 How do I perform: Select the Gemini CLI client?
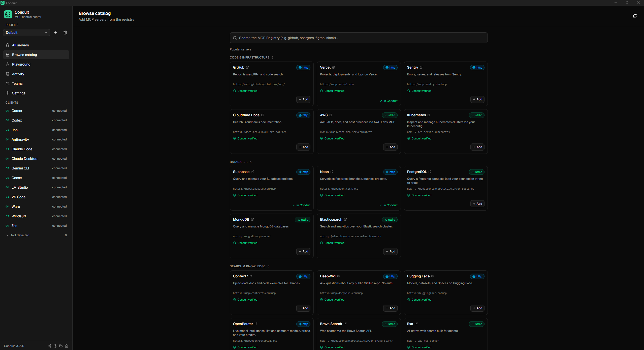coord(36,168)
